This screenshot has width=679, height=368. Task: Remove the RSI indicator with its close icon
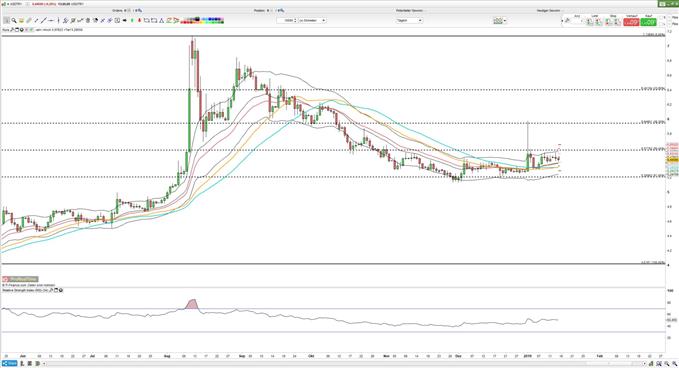61,290
